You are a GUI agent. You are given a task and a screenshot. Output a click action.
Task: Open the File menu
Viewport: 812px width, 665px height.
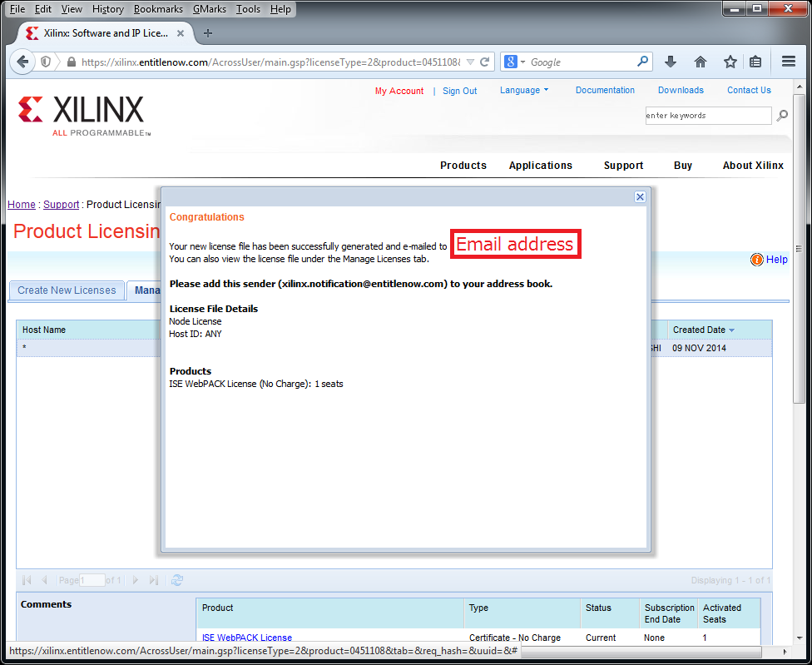[x=17, y=9]
